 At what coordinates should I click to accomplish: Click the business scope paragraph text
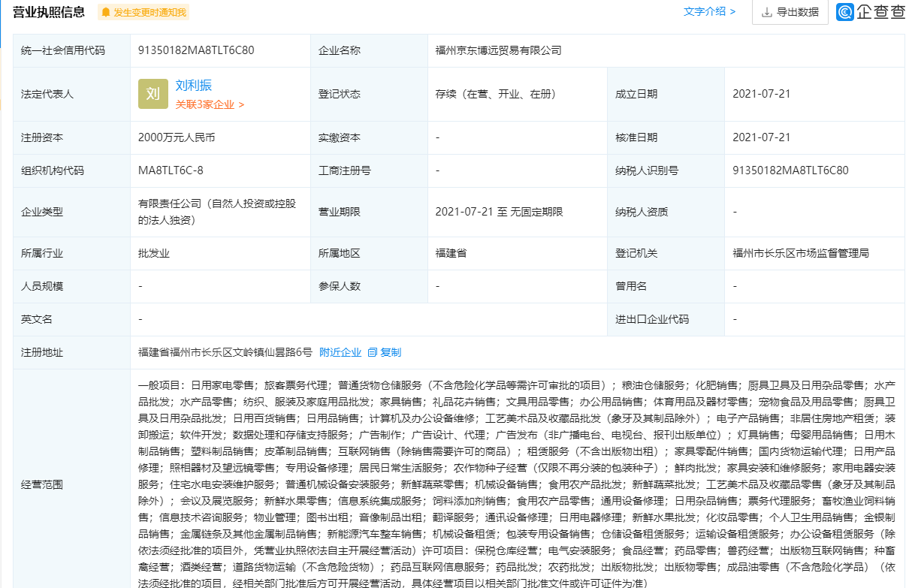click(517, 484)
